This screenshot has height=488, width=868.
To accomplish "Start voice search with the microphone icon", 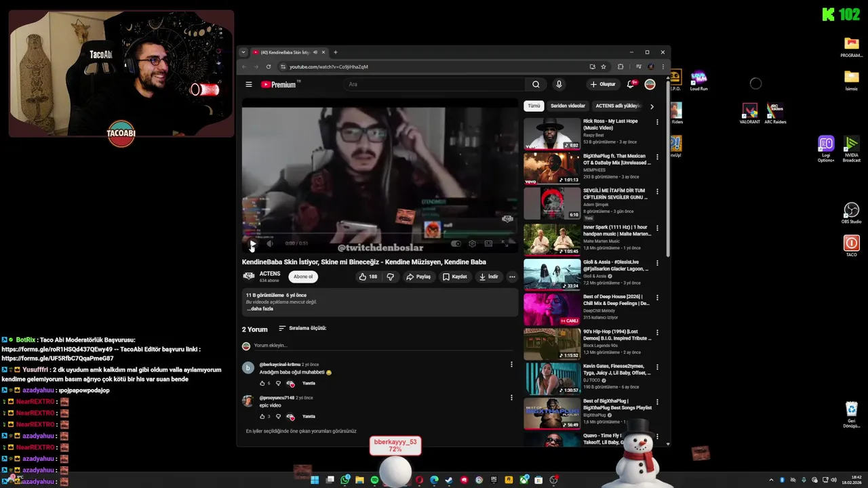I will click(559, 85).
